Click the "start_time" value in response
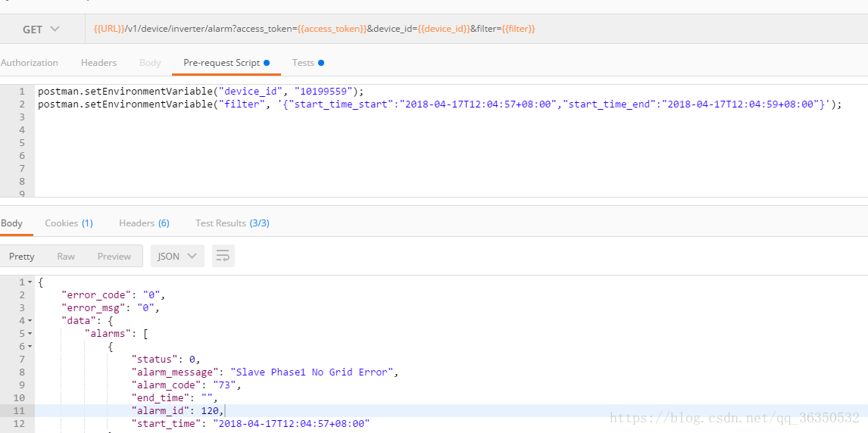This screenshot has height=433, width=868. tap(291, 424)
